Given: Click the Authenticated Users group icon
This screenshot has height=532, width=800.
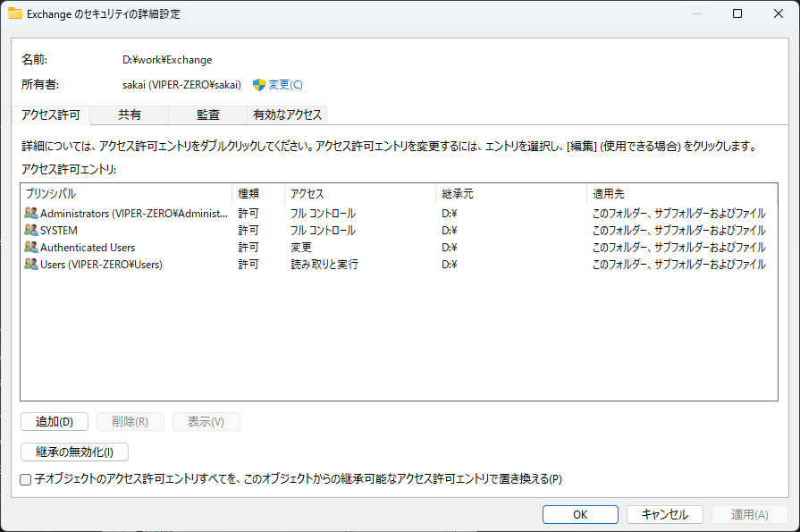Looking at the screenshot, I should click(31, 247).
